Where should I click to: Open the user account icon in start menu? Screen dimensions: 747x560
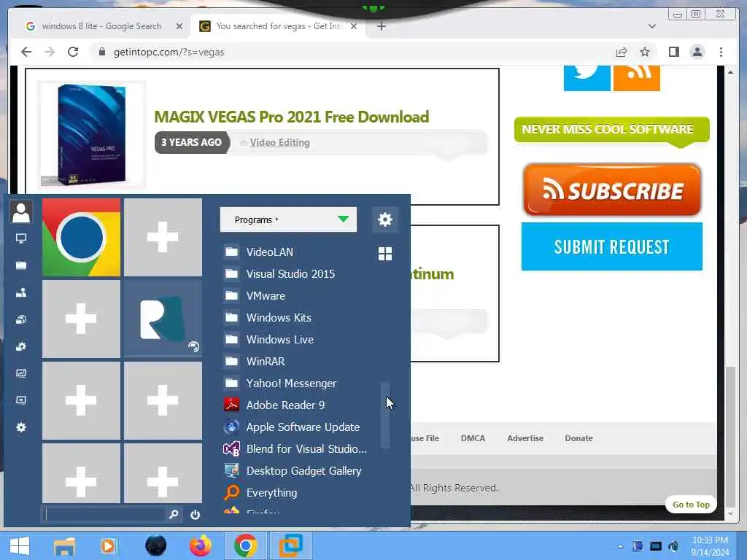(x=21, y=212)
